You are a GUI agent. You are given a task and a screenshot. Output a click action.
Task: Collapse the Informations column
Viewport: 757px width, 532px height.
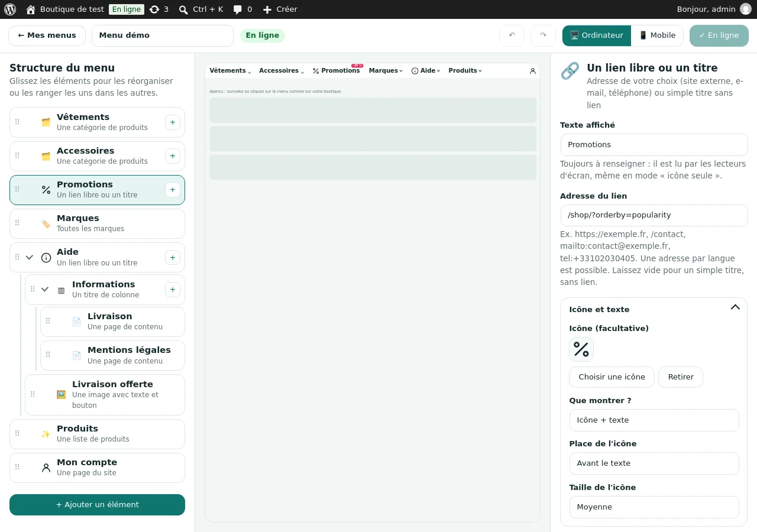pyautogui.click(x=45, y=290)
